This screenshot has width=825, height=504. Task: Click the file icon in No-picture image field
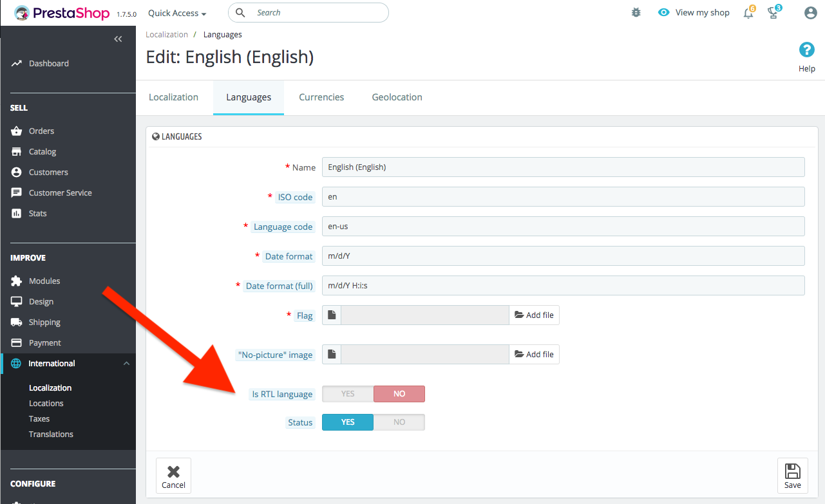tap(332, 355)
